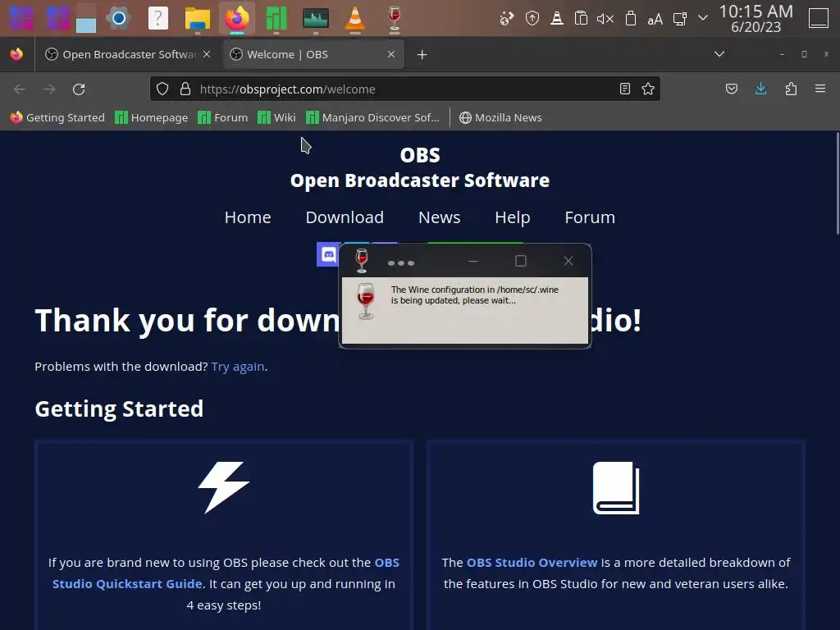Viewport: 840px width, 630px height.
Task: Open the Homepage bookmark
Action: pos(152,117)
